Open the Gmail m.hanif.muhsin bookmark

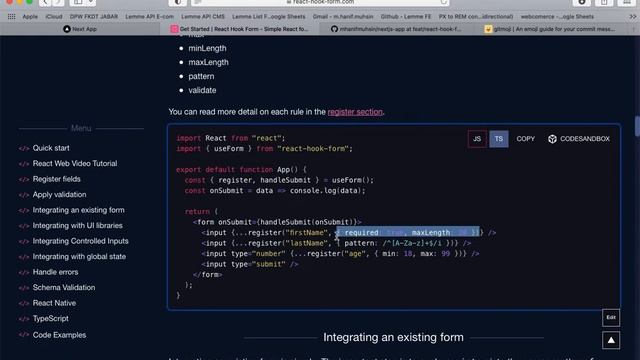tap(343, 17)
